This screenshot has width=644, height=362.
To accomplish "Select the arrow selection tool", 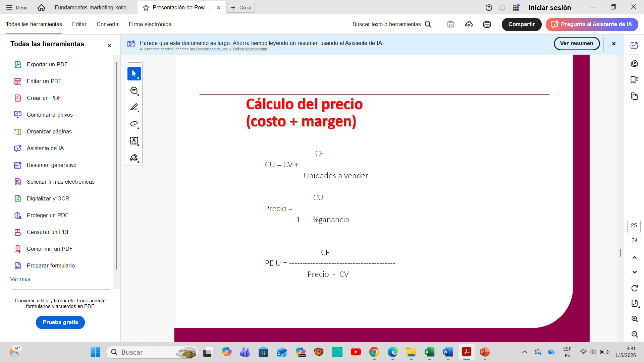I will point(134,74).
